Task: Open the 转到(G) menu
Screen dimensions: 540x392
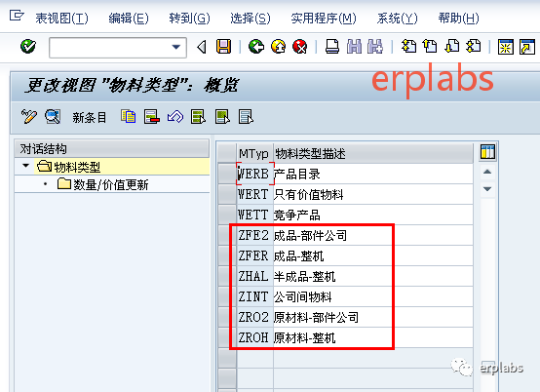Action: (189, 19)
